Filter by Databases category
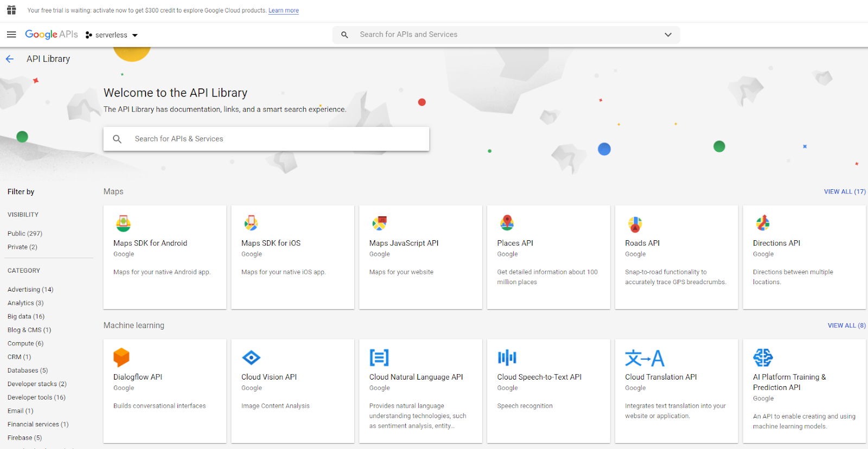The width and height of the screenshot is (868, 449). tap(28, 370)
